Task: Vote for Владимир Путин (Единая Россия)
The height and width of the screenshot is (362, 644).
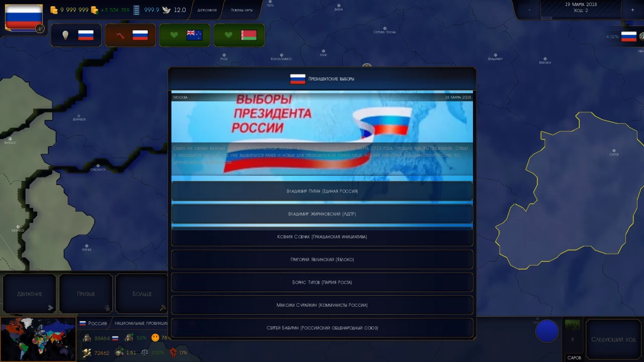Action: click(322, 191)
